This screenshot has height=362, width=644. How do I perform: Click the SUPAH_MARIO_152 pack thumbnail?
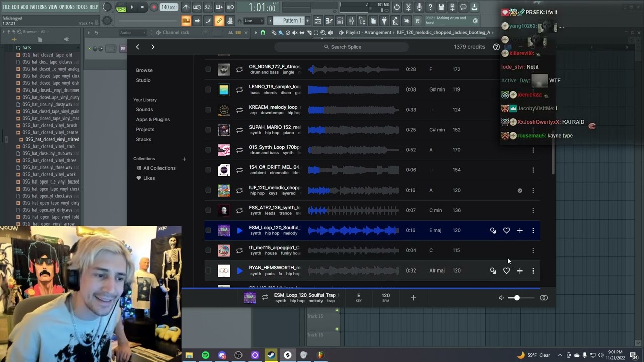(224, 130)
